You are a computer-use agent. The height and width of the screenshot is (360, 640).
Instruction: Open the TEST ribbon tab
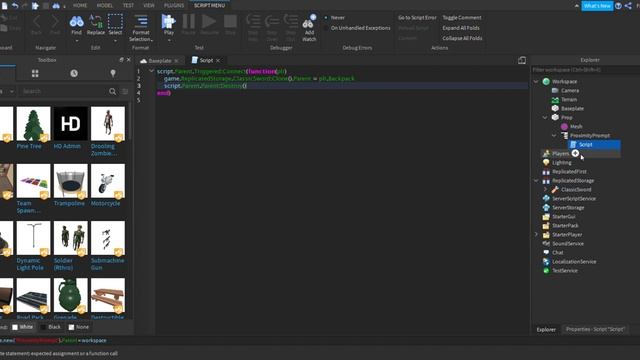128,5
